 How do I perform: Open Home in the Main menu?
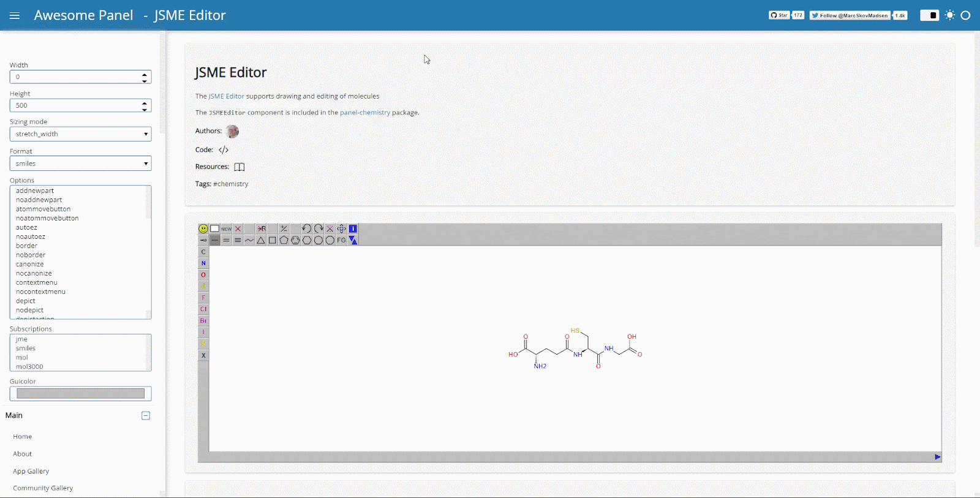point(23,437)
